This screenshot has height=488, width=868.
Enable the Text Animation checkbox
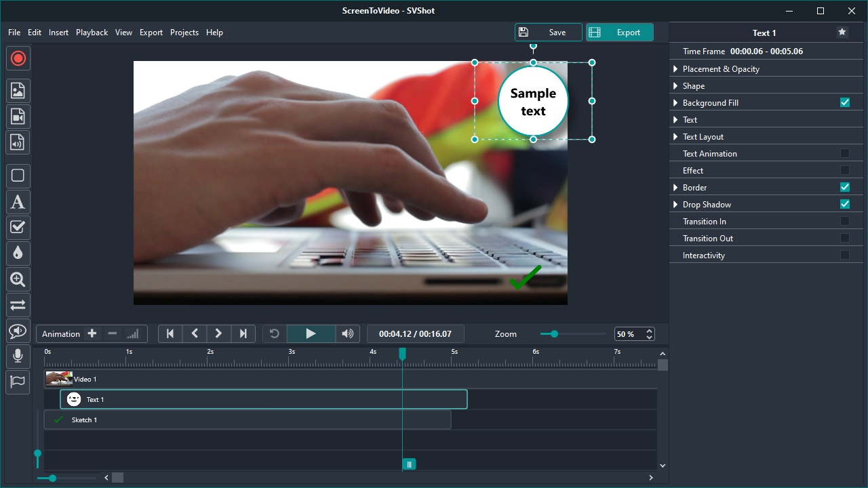845,153
